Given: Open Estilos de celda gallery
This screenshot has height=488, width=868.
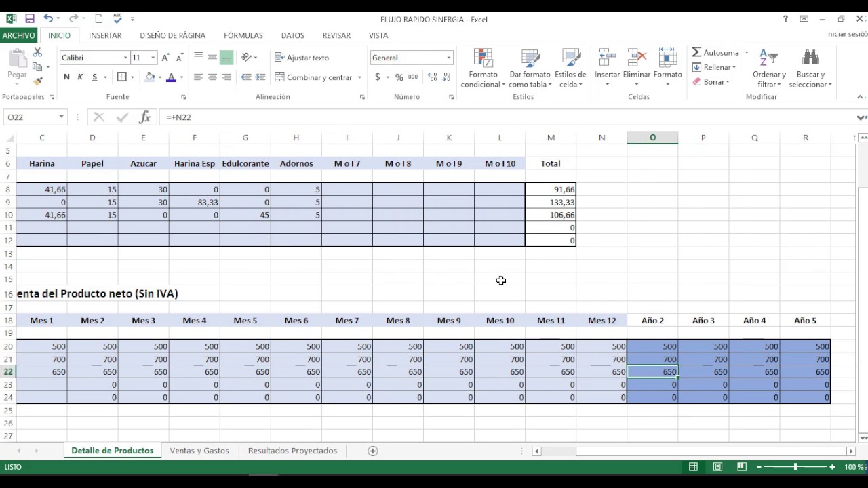Looking at the screenshot, I should [570, 68].
